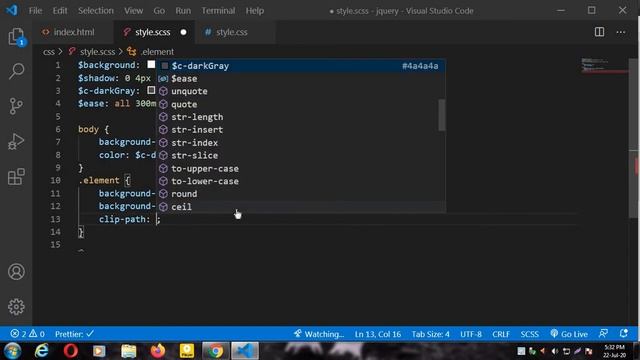
Task: Open the Accounts menu icon
Action: pos(16,272)
